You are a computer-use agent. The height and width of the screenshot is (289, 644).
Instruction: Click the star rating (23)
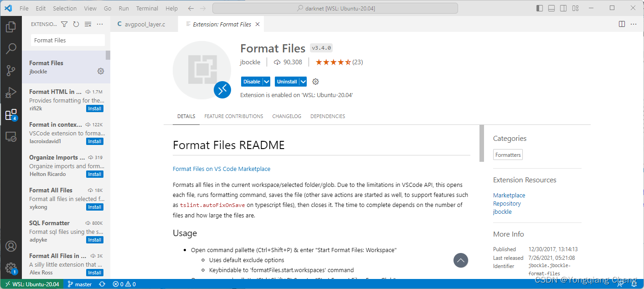coord(339,62)
